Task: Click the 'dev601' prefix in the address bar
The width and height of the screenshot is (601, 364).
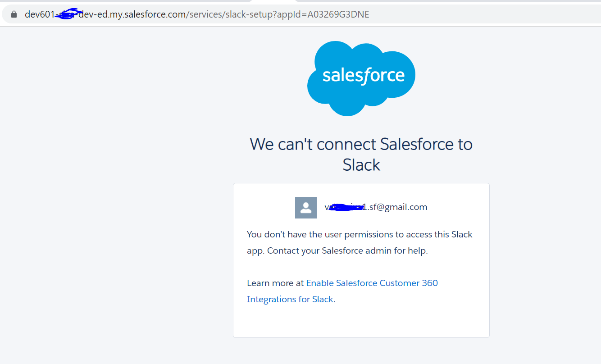Action: pos(39,14)
